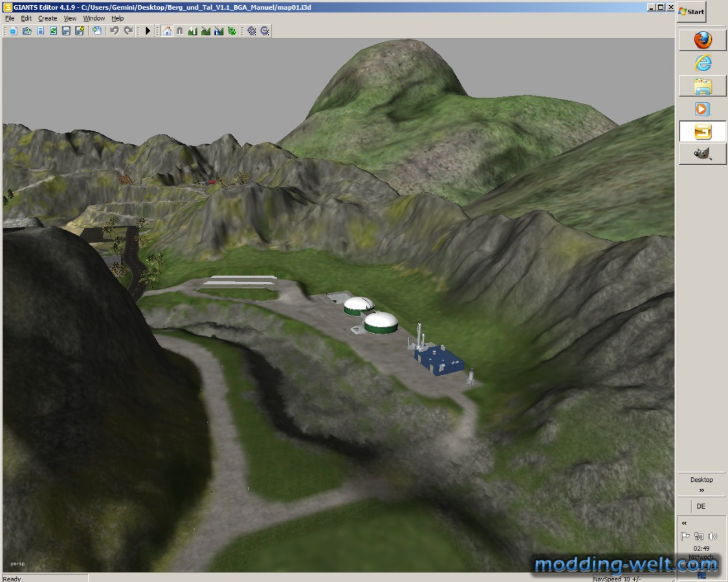This screenshot has width=728, height=582.
Task: Undo the last action via toolbar arrow
Action: click(114, 31)
